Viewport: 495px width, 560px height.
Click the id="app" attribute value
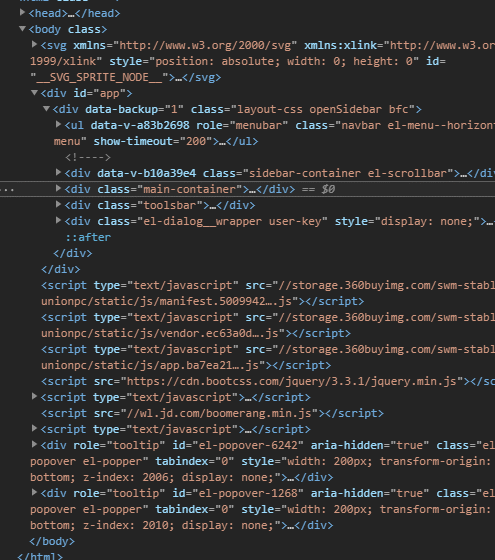(109, 94)
